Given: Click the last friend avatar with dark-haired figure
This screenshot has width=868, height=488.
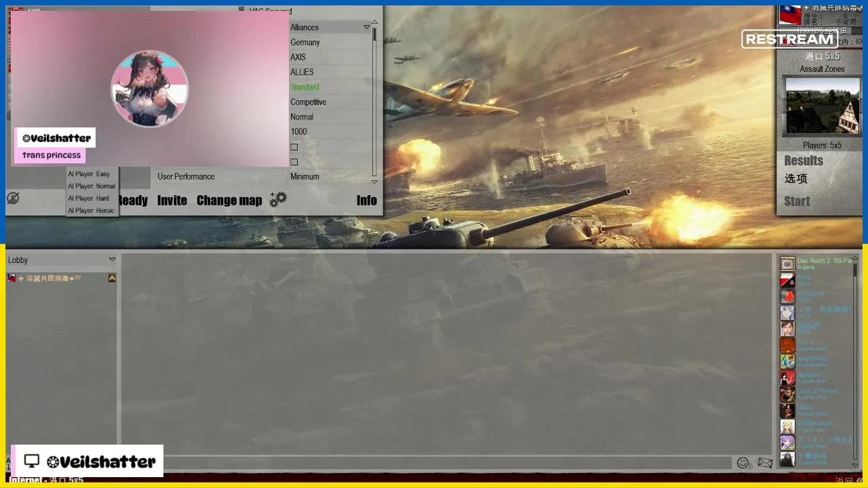Looking at the screenshot, I should pos(787,459).
